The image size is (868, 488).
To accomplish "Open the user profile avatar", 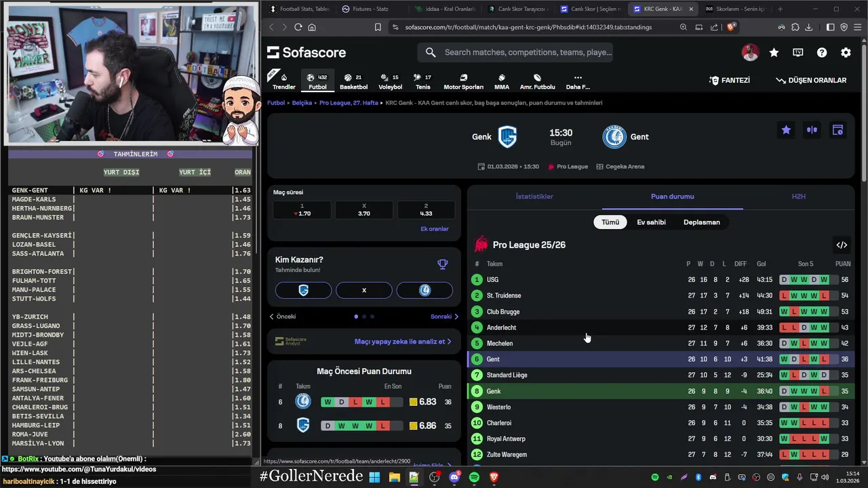I will pyautogui.click(x=750, y=52).
